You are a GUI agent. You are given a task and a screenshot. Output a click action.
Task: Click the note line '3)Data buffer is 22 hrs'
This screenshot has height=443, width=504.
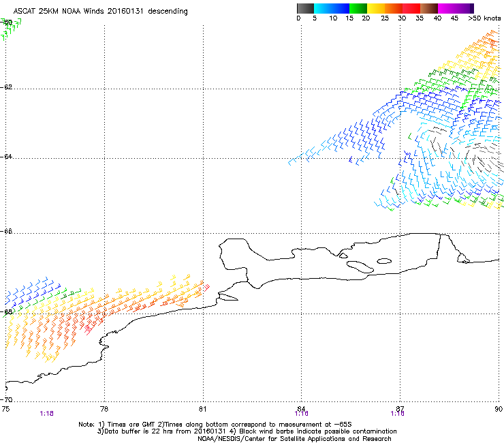[247, 431]
